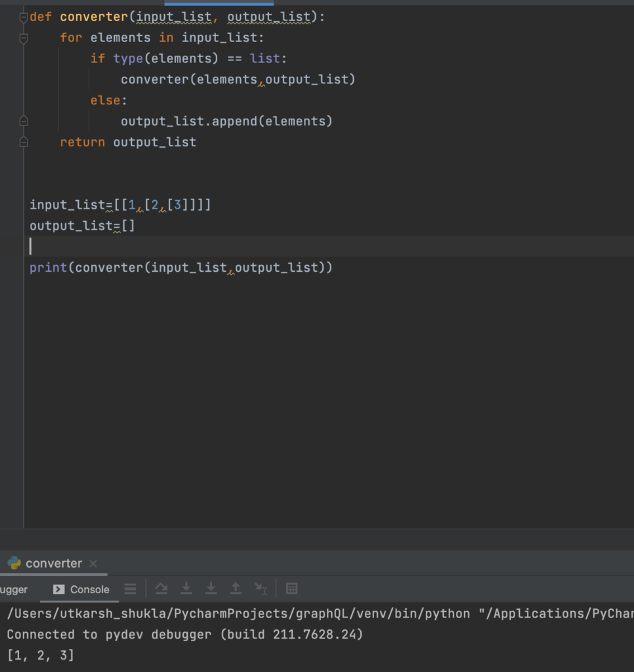The height and width of the screenshot is (672, 634).
Task: Click the [1, 2, 3] console output line
Action: 41,655
